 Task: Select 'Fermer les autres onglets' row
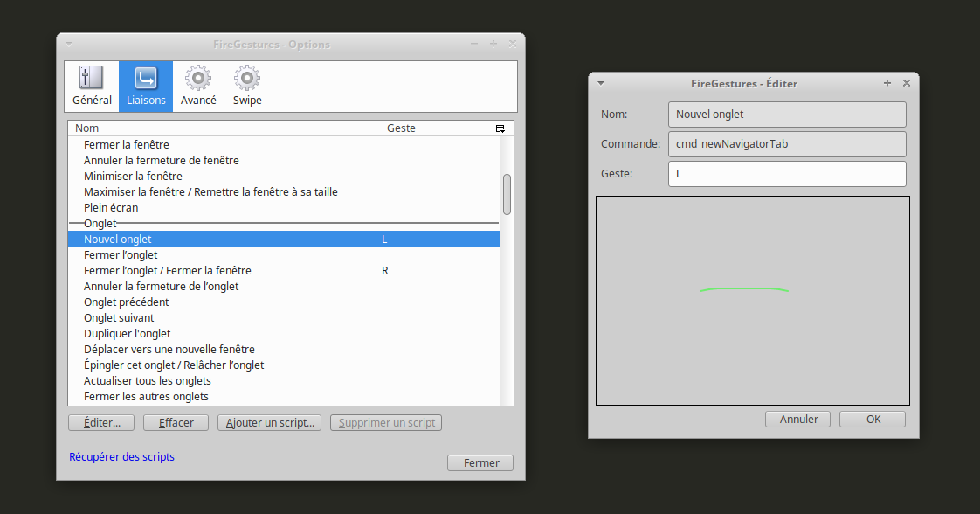pos(284,397)
